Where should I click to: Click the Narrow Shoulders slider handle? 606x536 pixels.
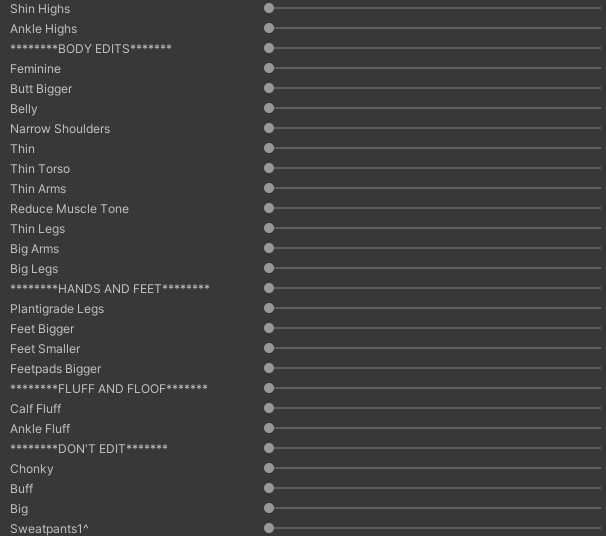(x=269, y=128)
